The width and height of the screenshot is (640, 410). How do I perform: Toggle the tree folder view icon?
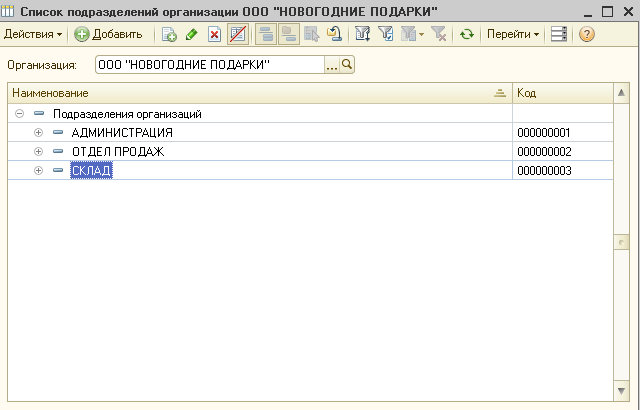(x=289, y=34)
